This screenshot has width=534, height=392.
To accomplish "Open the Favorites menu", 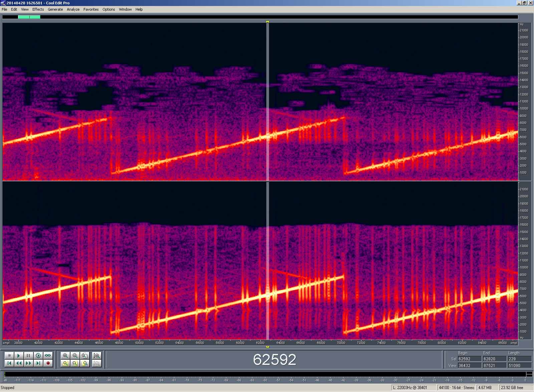I will click(91, 9).
